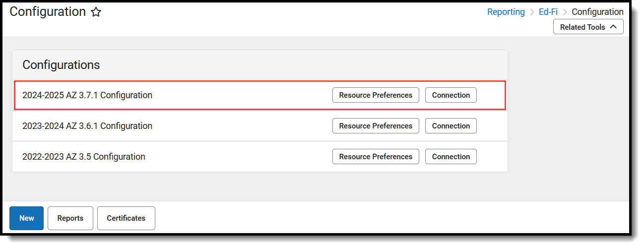Mark the Configuration page as favorite with the star
The height and width of the screenshot is (248, 644).
[96, 12]
